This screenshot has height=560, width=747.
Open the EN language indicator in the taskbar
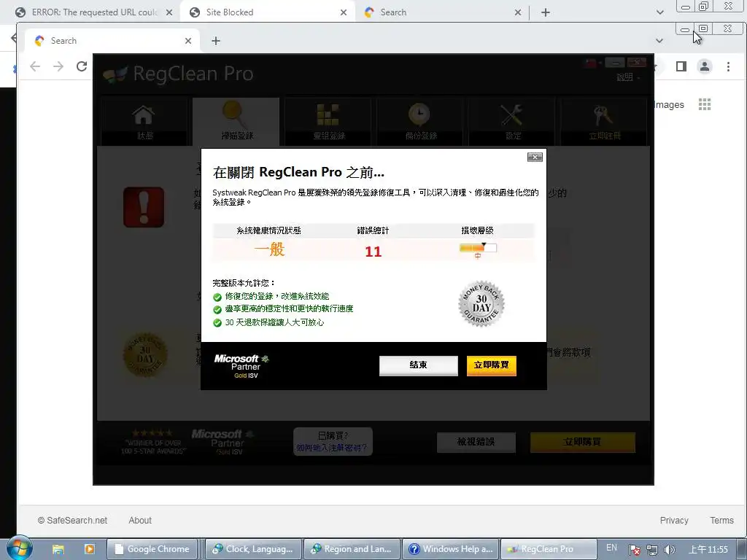pos(612,548)
